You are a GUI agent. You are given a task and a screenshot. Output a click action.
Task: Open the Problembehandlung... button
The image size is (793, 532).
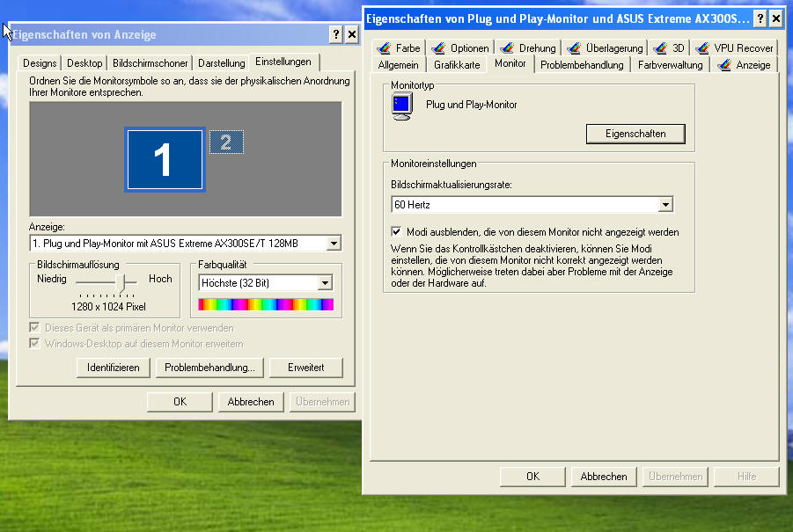pos(209,368)
